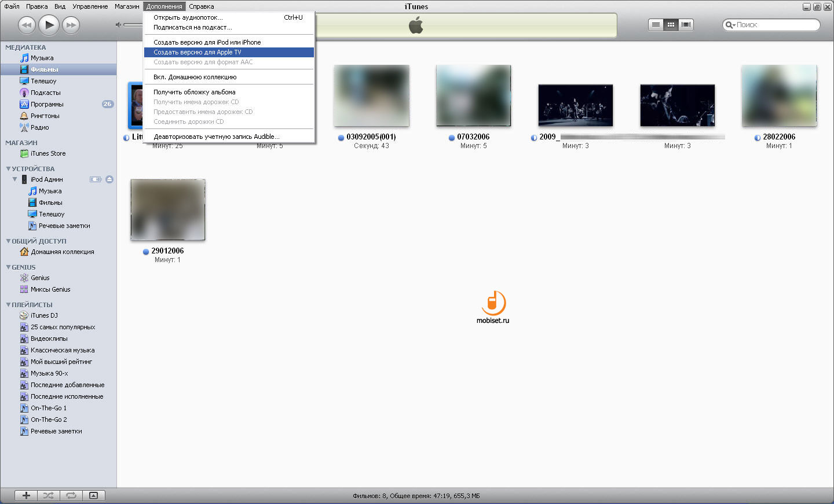Choose Создать версию для Apple TV

pyautogui.click(x=229, y=52)
